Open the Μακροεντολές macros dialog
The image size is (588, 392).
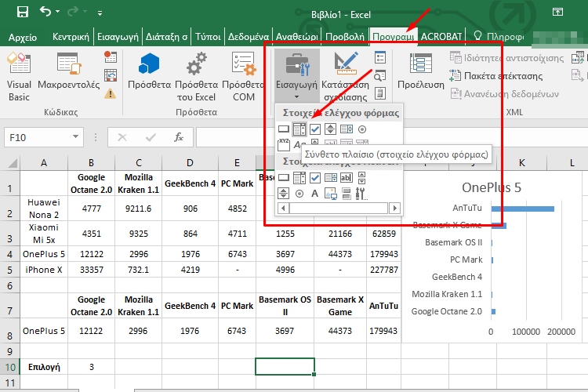(68, 75)
